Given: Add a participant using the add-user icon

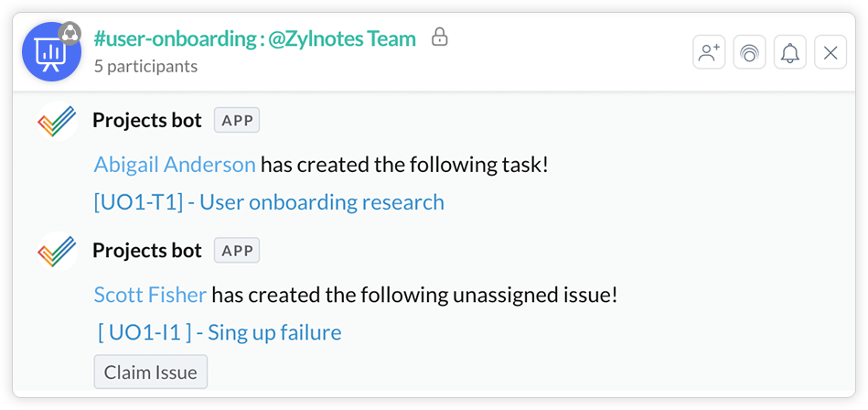Looking at the screenshot, I should (709, 53).
